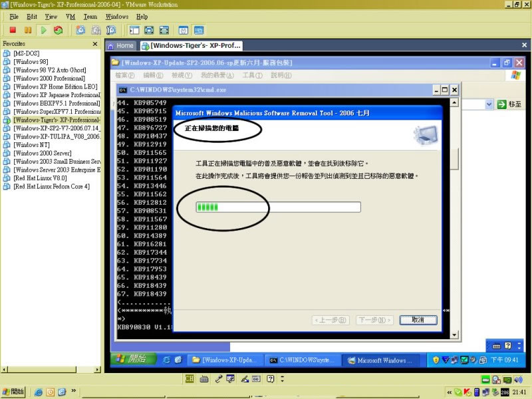
Task: Click the Suspend pause toolbar icon
Action: [28, 30]
